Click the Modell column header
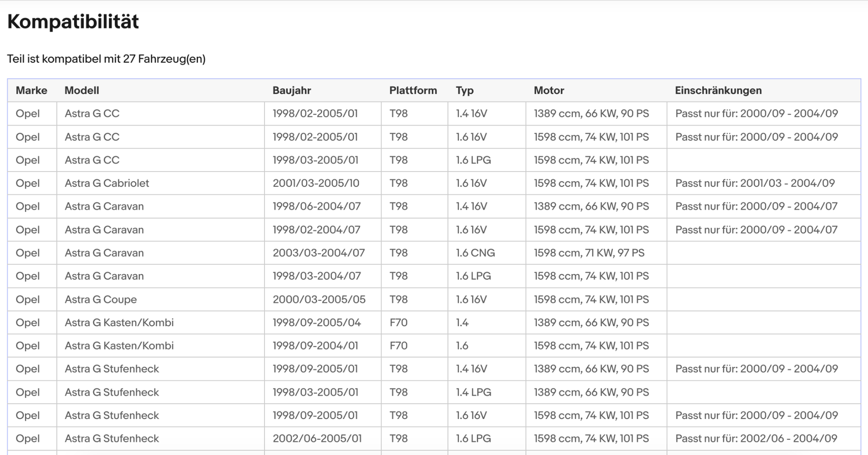The height and width of the screenshot is (455, 868). click(82, 90)
